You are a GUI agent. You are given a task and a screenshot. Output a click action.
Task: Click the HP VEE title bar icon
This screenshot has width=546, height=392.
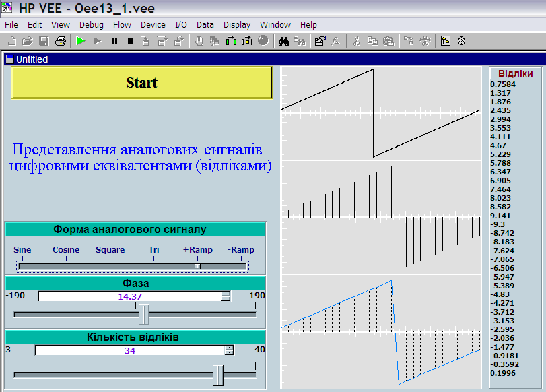(x=7, y=7)
